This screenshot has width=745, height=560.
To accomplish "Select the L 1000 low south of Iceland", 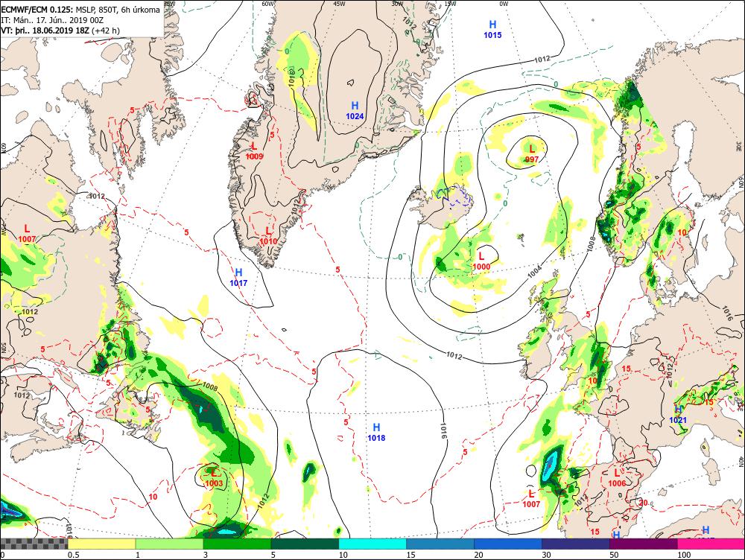I will 481,261.
